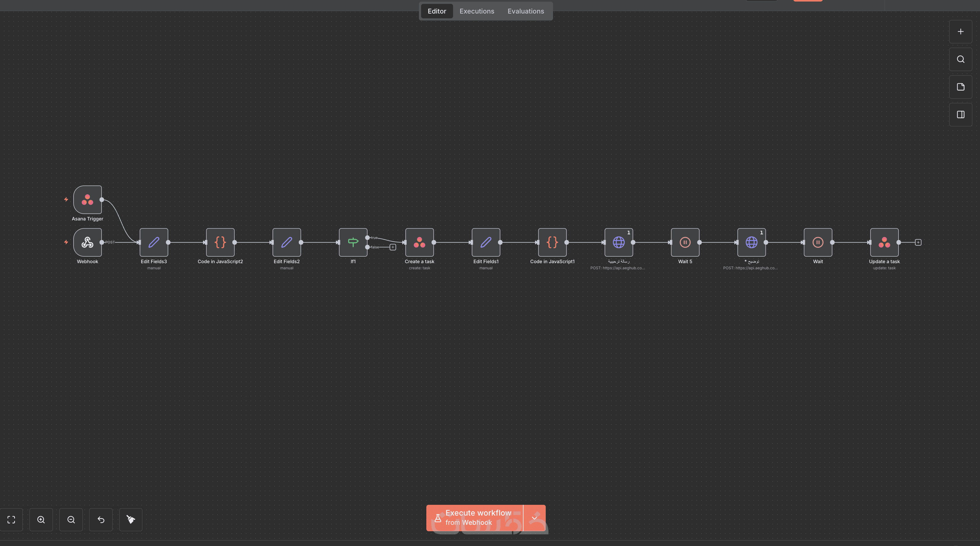The height and width of the screenshot is (546, 980).
Task: Select the Webhook node
Action: (87, 242)
